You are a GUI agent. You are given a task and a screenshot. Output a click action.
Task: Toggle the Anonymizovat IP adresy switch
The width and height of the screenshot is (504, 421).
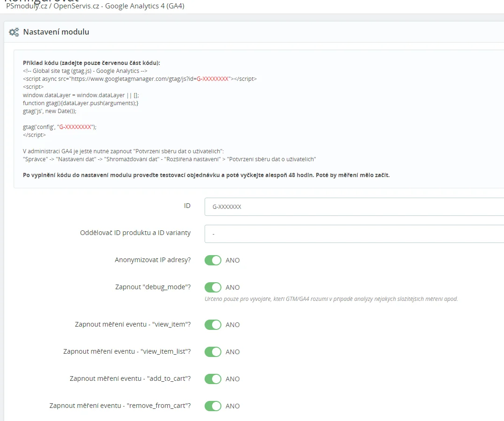pyautogui.click(x=213, y=260)
